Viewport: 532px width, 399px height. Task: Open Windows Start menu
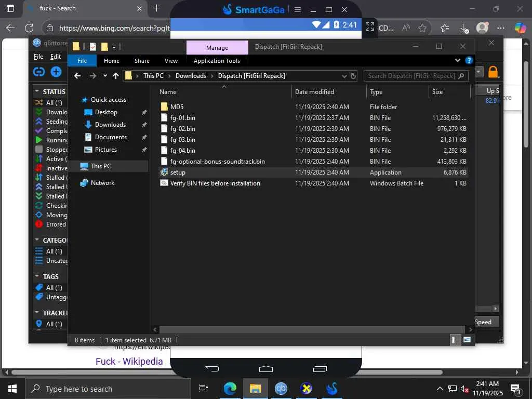click(x=12, y=389)
